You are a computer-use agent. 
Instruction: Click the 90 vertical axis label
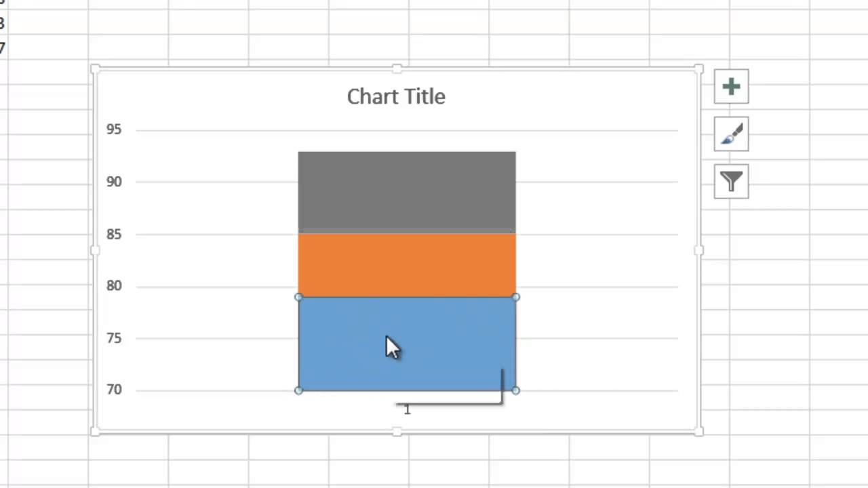click(114, 182)
